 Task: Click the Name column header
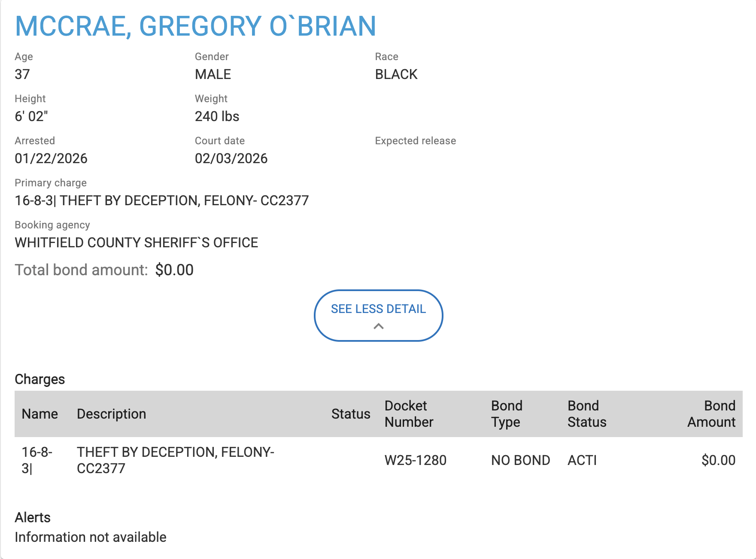click(x=39, y=414)
